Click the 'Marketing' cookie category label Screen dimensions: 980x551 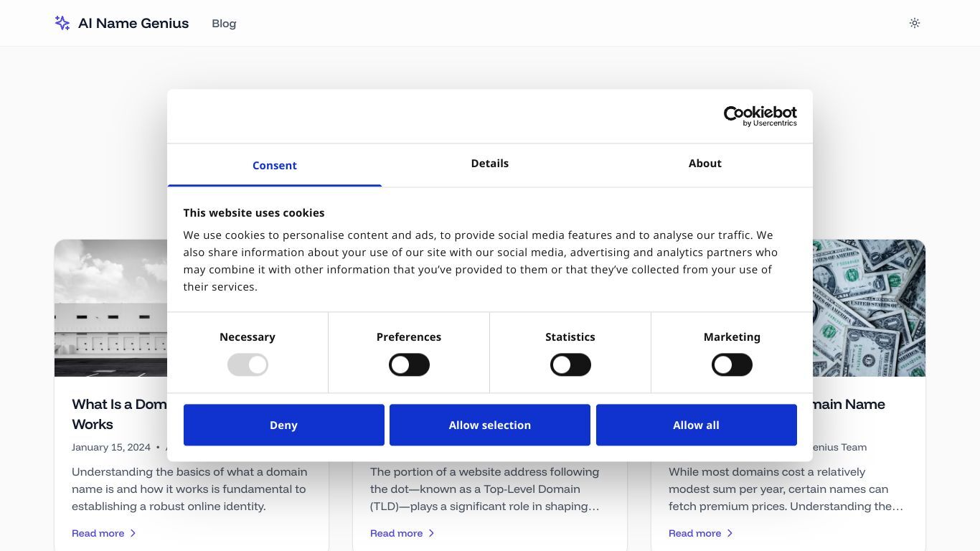pyautogui.click(x=732, y=337)
